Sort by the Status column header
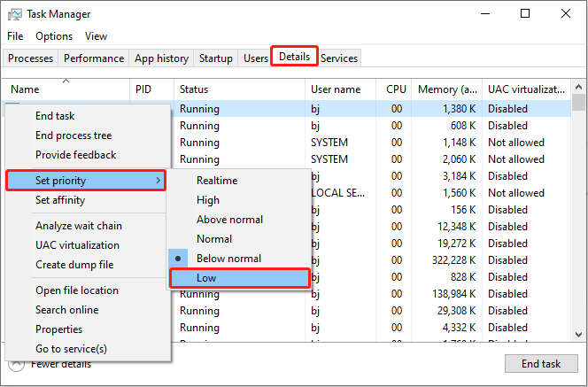The height and width of the screenshot is (387, 588). (x=240, y=89)
